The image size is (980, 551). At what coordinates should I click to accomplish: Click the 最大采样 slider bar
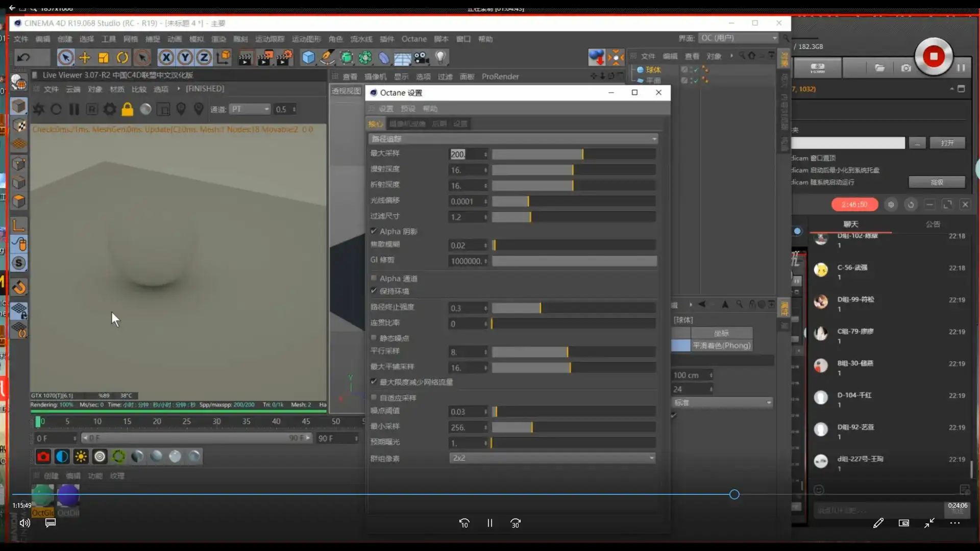pyautogui.click(x=574, y=154)
